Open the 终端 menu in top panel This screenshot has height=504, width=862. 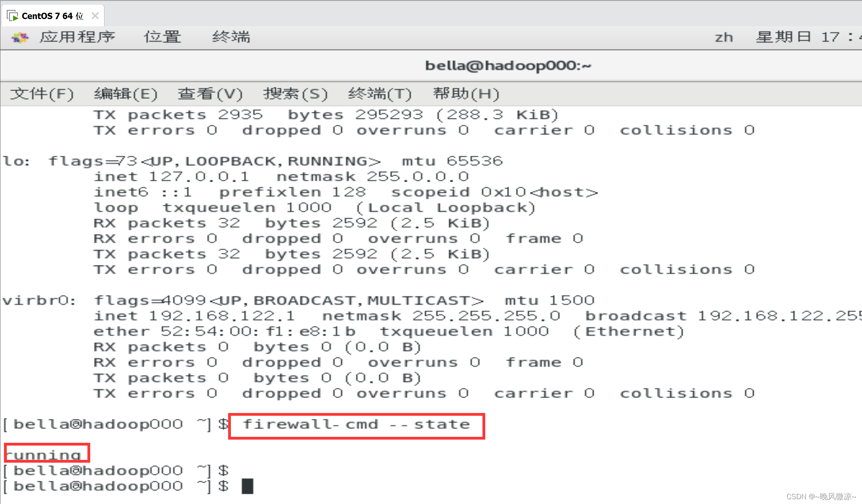pyautogui.click(x=231, y=37)
